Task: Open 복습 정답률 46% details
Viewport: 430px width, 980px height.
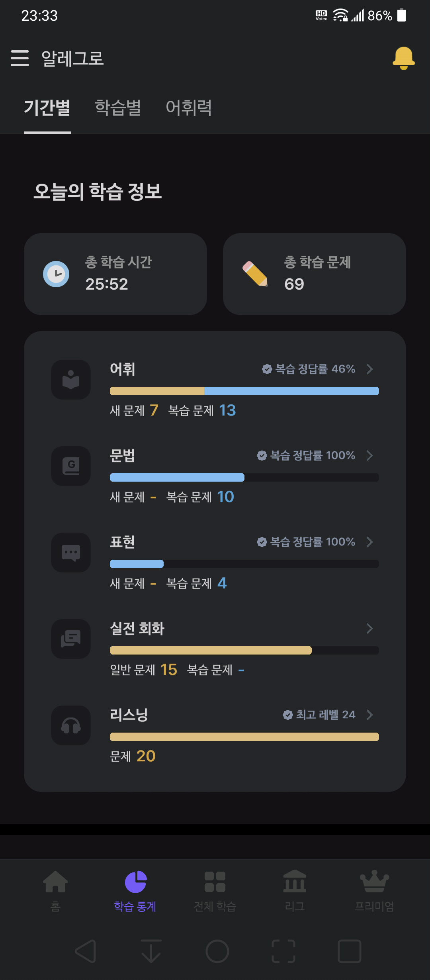Action: (x=309, y=369)
